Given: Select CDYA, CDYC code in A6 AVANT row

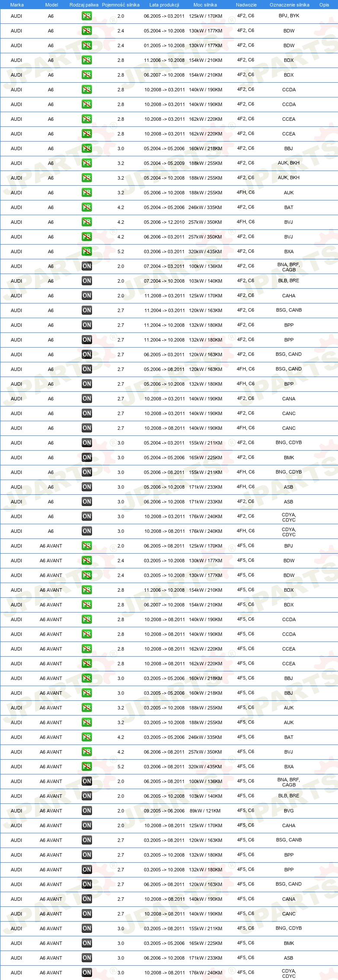Looking at the screenshot, I should click(289, 974).
